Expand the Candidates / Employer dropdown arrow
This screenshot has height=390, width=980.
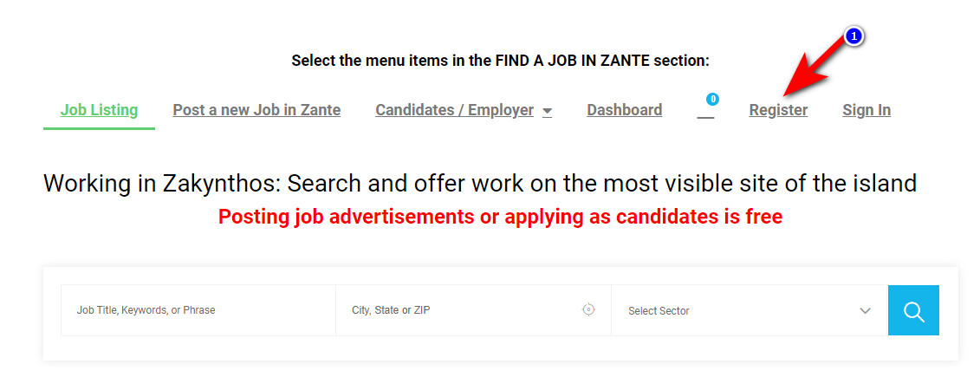click(x=547, y=112)
